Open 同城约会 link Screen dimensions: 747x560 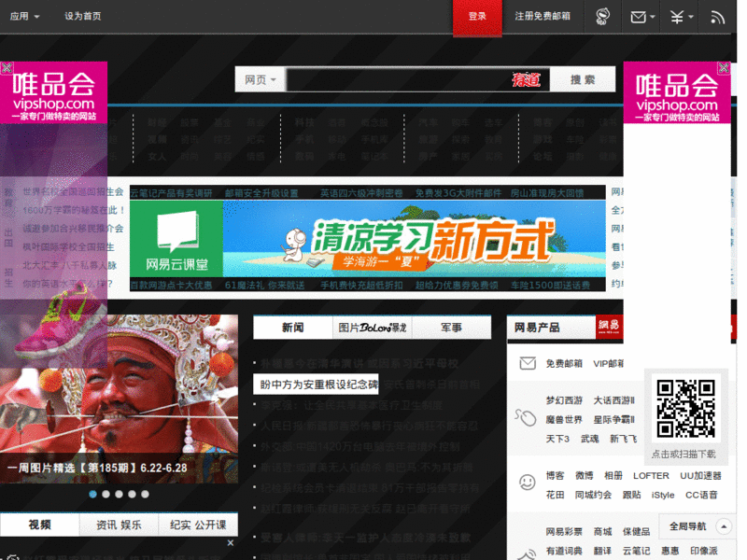(593, 495)
